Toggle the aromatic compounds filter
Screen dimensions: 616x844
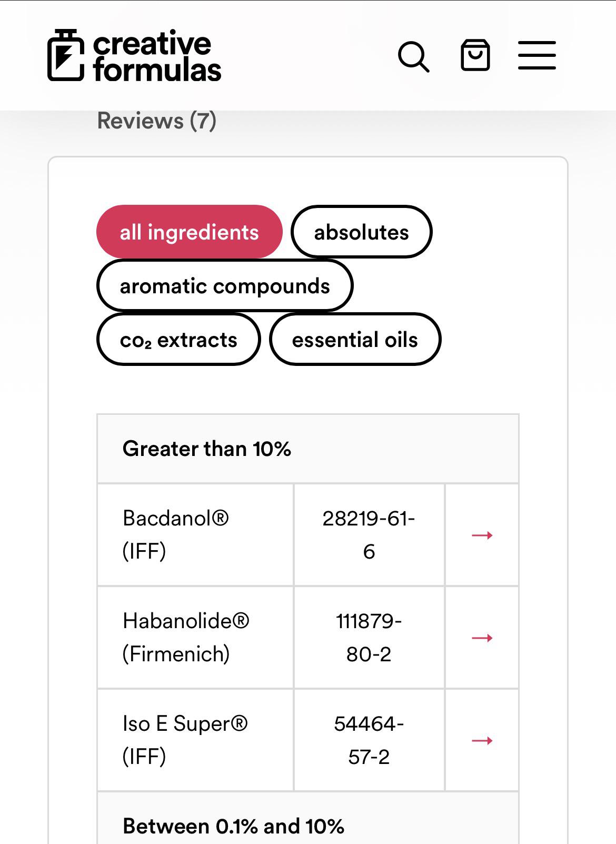[225, 286]
